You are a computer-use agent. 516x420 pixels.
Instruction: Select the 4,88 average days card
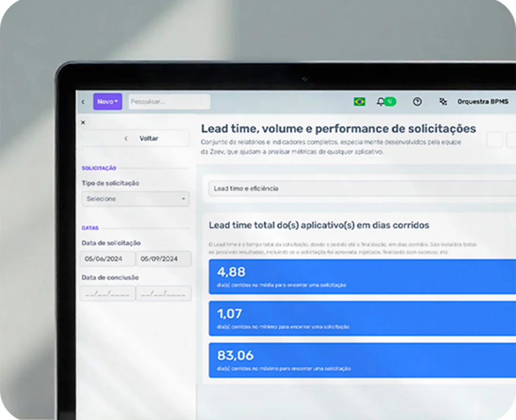[x=361, y=277]
